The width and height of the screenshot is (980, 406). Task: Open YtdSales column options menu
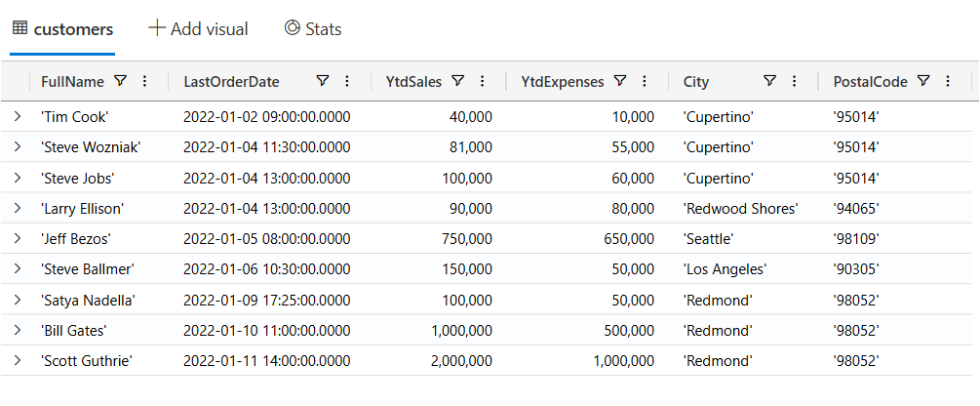point(483,82)
